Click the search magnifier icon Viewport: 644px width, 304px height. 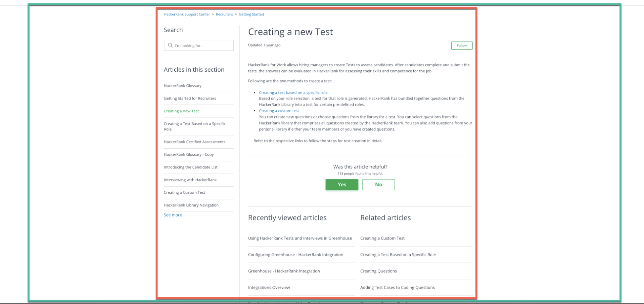[x=170, y=45]
